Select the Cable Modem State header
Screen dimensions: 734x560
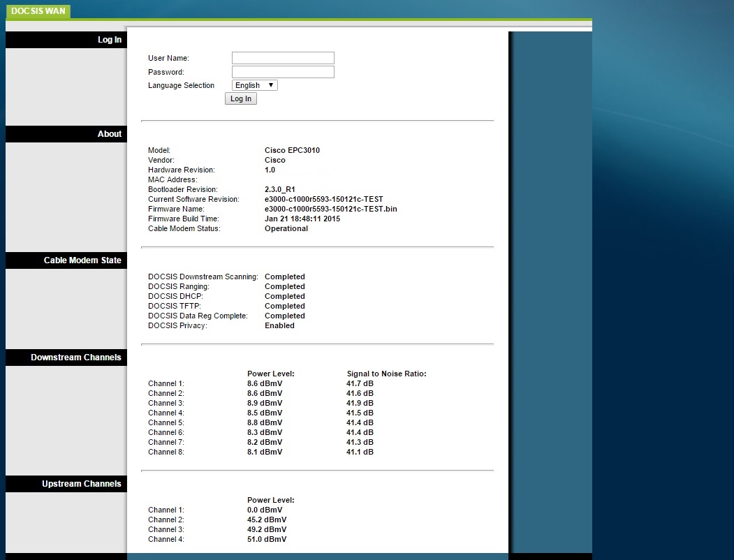(66, 260)
